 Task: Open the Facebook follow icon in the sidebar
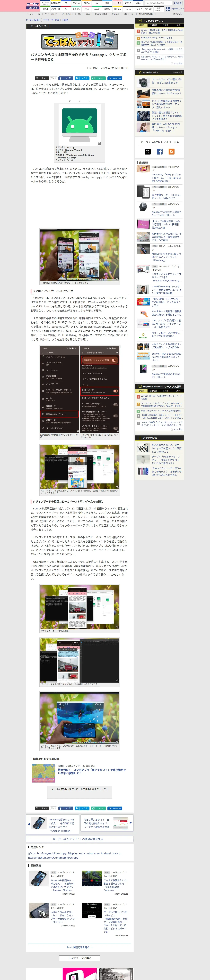tap(160, 151)
